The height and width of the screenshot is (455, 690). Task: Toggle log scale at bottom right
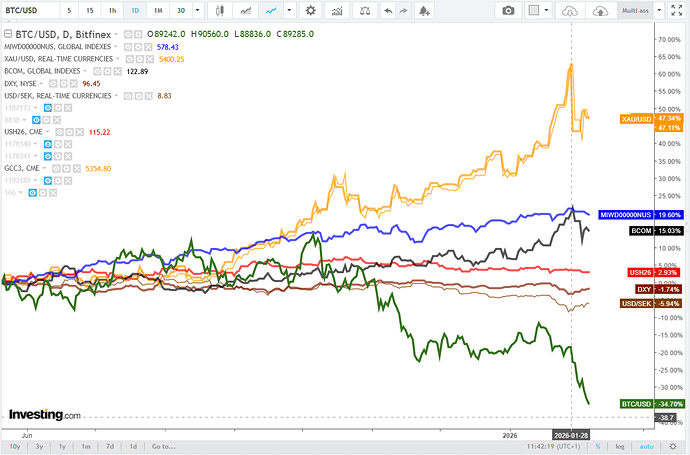(619, 445)
